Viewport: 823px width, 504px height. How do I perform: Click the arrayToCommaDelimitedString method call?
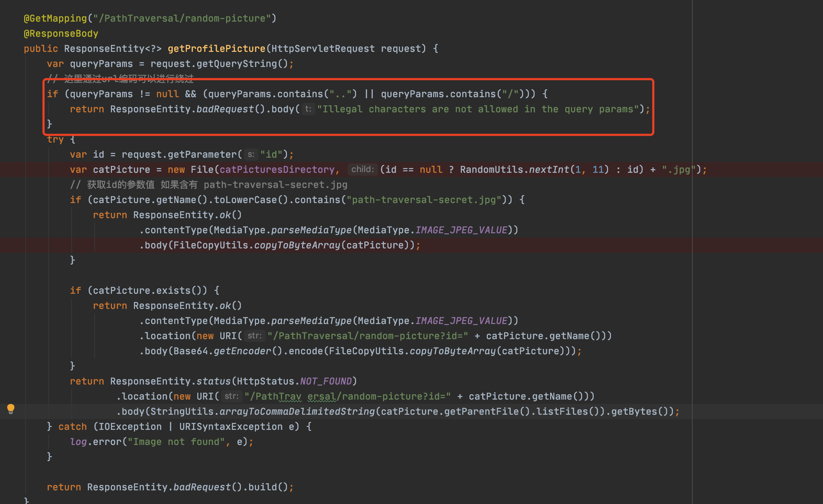tap(297, 411)
